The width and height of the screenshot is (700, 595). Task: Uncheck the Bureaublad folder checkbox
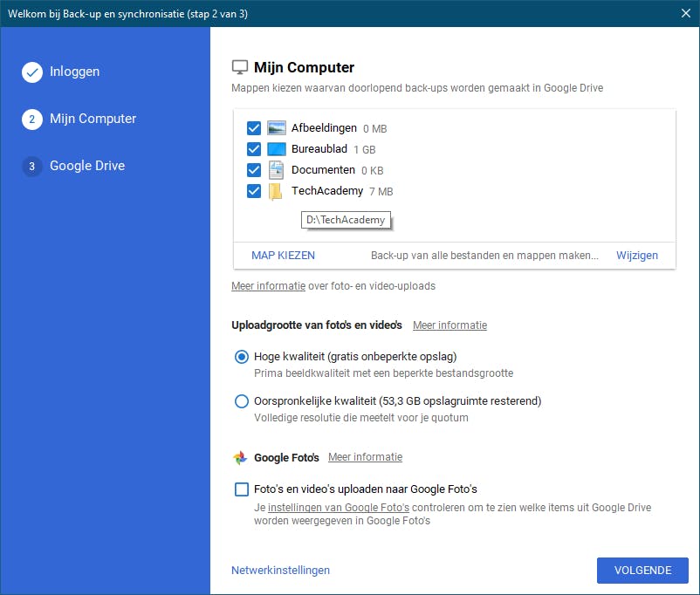pos(254,149)
